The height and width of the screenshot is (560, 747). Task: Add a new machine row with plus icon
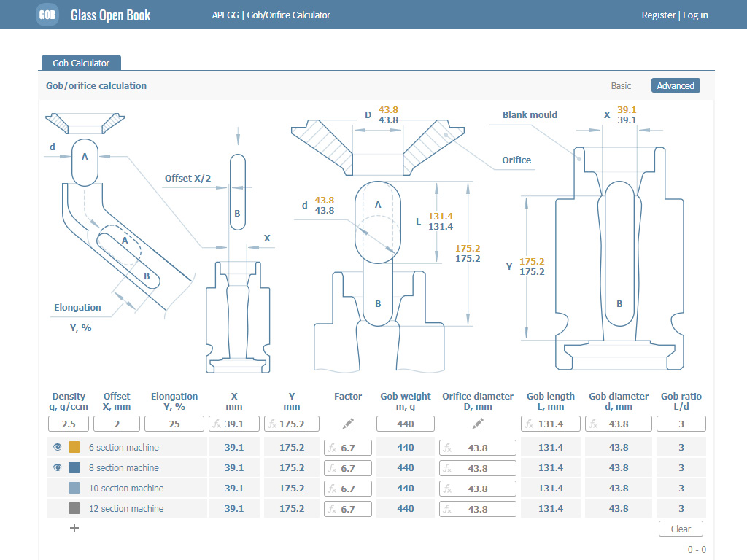[x=74, y=528]
